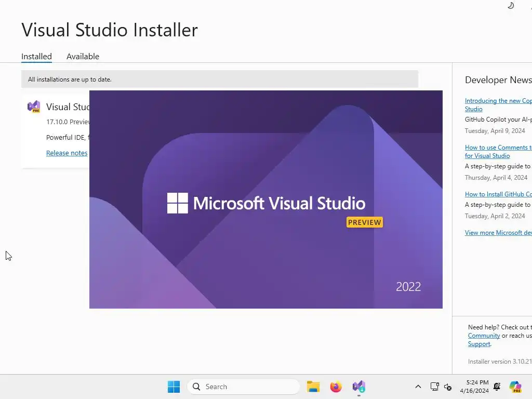Switch to Installed tab
The width and height of the screenshot is (532, 399).
point(37,56)
